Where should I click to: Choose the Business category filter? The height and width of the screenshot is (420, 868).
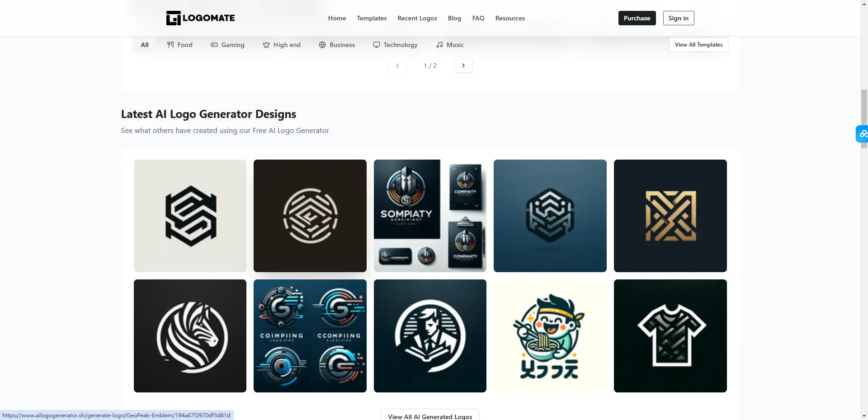click(x=337, y=45)
